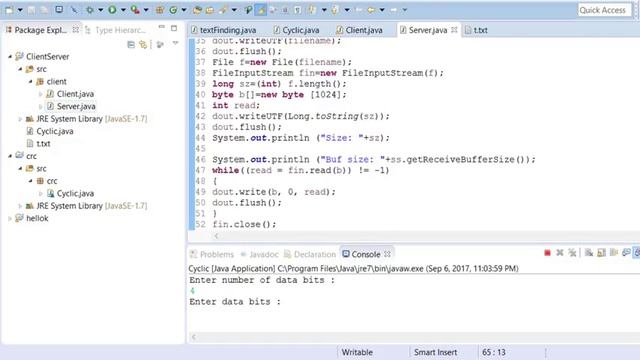Screen dimensions: 640x360
Task: Click the editor horizontal scrollbar left arrow
Action: [x=216, y=236]
